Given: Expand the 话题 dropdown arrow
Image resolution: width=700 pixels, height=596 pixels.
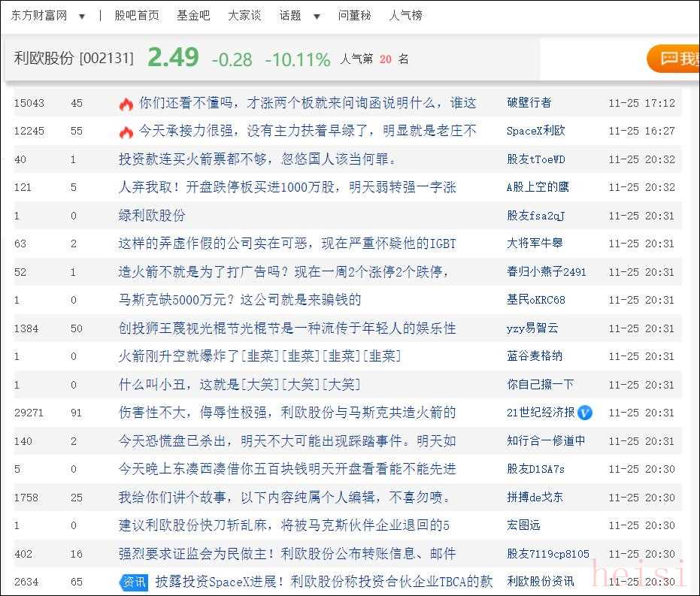Looking at the screenshot, I should (x=317, y=16).
